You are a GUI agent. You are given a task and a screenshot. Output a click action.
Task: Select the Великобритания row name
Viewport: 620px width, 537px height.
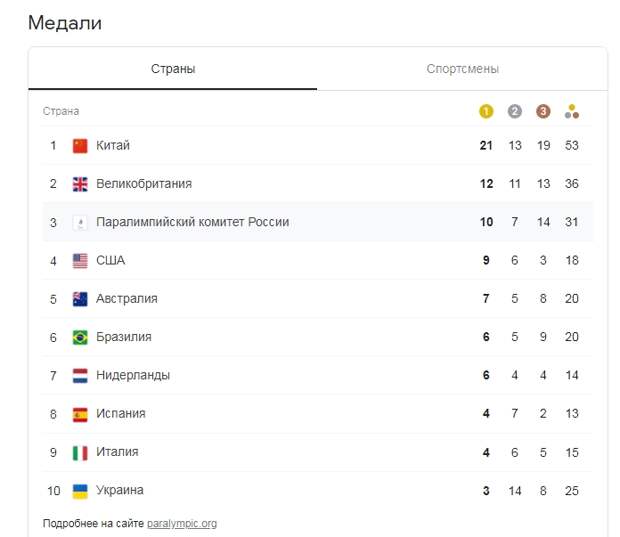(x=144, y=184)
